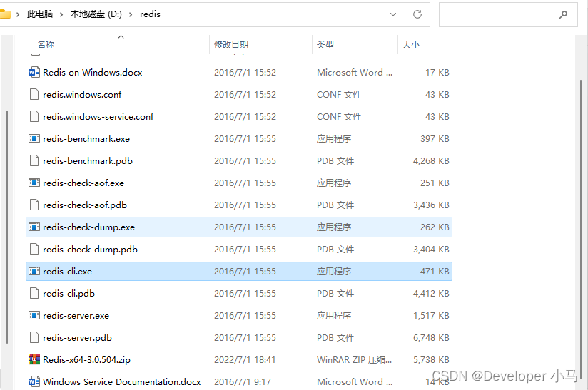Click the 397 KB size value
Image resolution: width=588 pixels, height=390 pixels.
pyautogui.click(x=435, y=138)
